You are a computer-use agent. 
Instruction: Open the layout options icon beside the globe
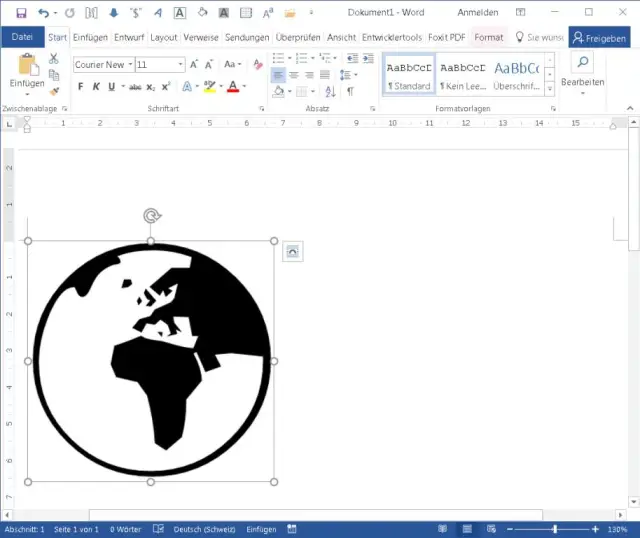point(292,252)
